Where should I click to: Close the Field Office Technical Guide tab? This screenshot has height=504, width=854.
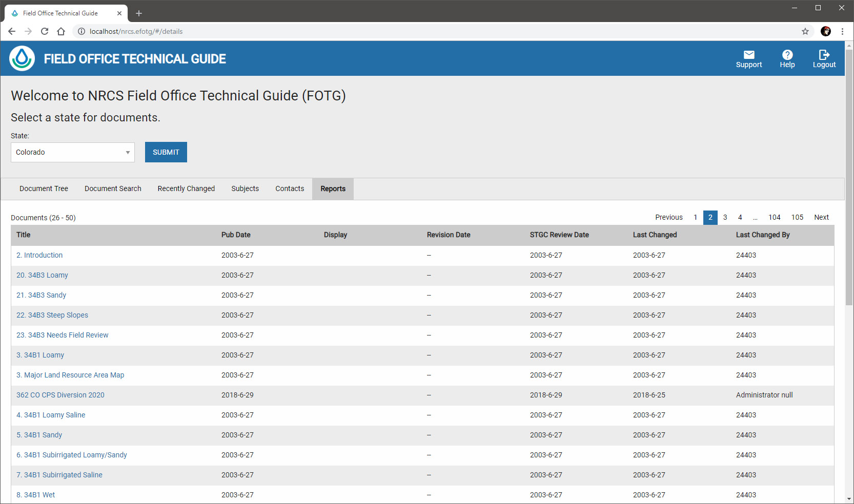(x=119, y=13)
